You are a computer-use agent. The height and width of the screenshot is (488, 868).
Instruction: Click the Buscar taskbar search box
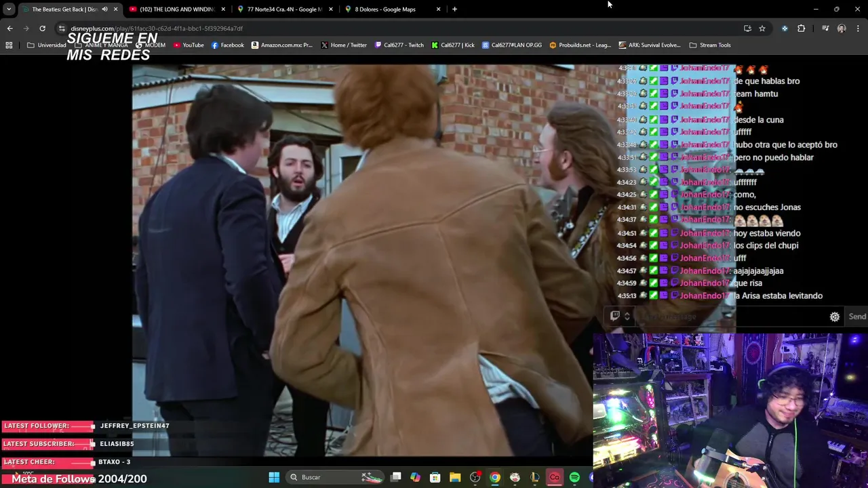pyautogui.click(x=335, y=477)
